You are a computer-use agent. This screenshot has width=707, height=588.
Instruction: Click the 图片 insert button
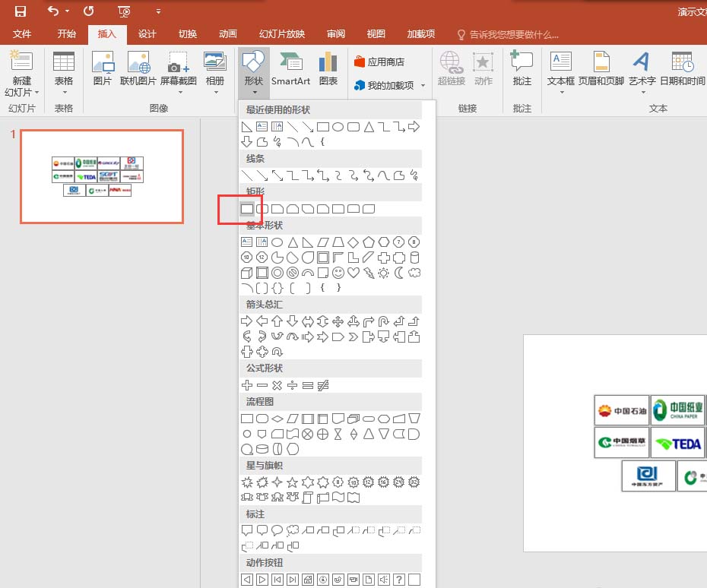point(103,68)
